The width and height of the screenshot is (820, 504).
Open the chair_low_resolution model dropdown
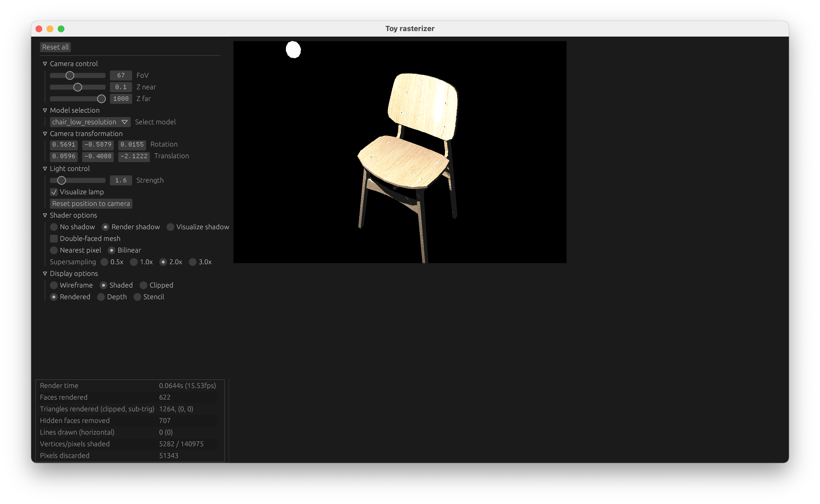90,122
